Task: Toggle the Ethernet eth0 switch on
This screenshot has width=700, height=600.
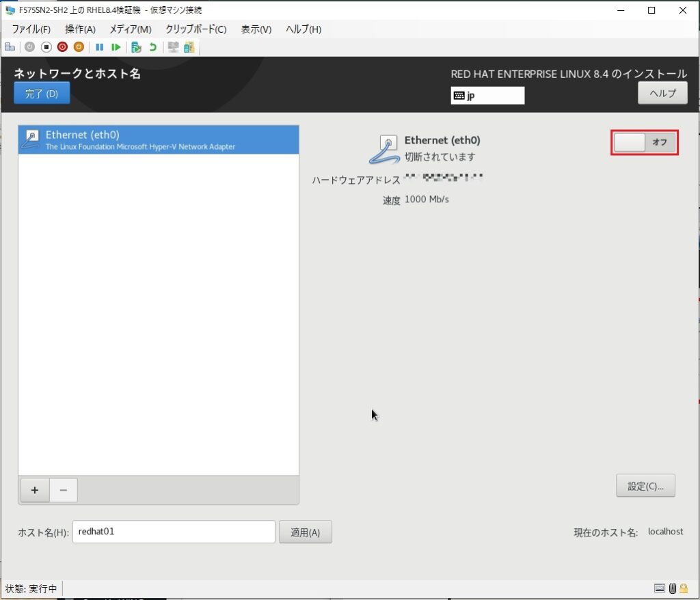Action: tap(645, 142)
